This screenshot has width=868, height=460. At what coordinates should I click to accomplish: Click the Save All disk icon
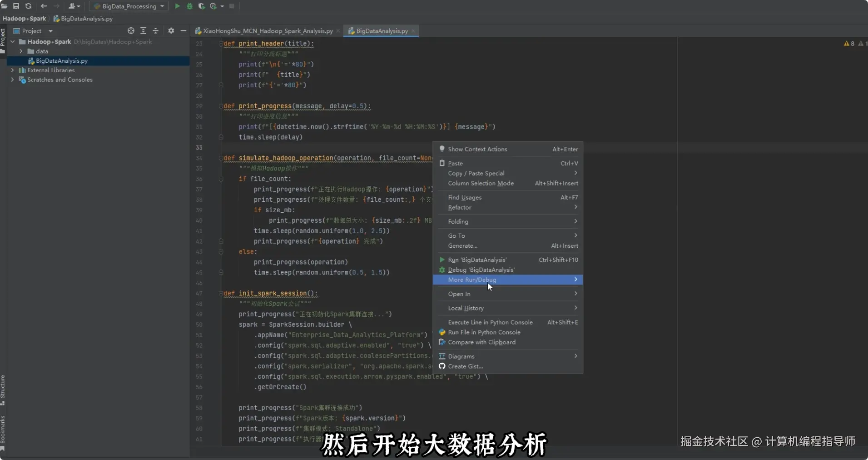click(x=16, y=6)
